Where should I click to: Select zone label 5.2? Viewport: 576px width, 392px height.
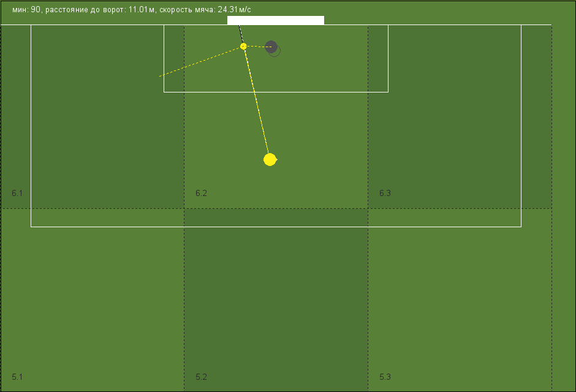pyautogui.click(x=201, y=377)
